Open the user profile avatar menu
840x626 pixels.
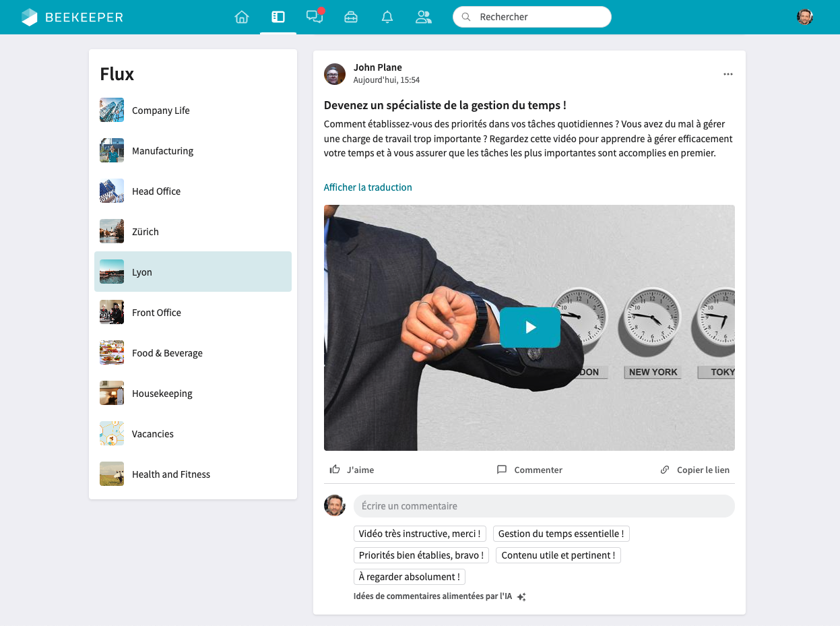pos(804,17)
